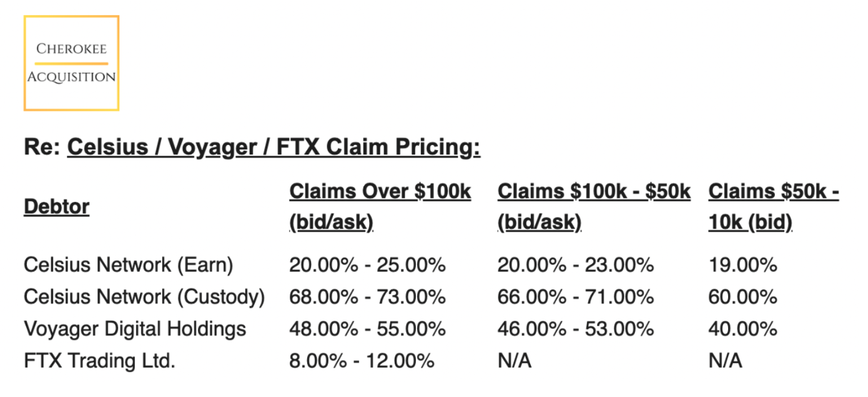Open the Celsius / Voyager / FTX Claim Pricing link
Image resolution: width=868 pixels, height=397 pixels.
click(274, 148)
